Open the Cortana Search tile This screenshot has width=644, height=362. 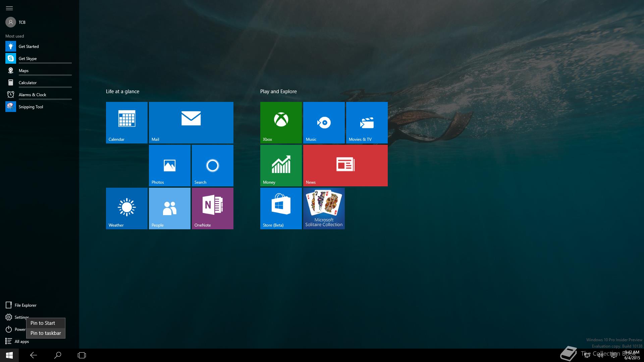coord(212,166)
